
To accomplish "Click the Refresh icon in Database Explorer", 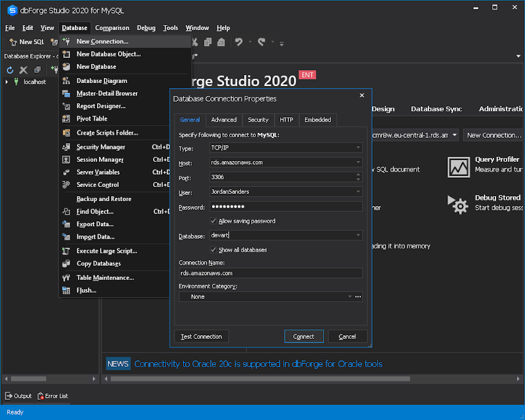I will (10, 70).
